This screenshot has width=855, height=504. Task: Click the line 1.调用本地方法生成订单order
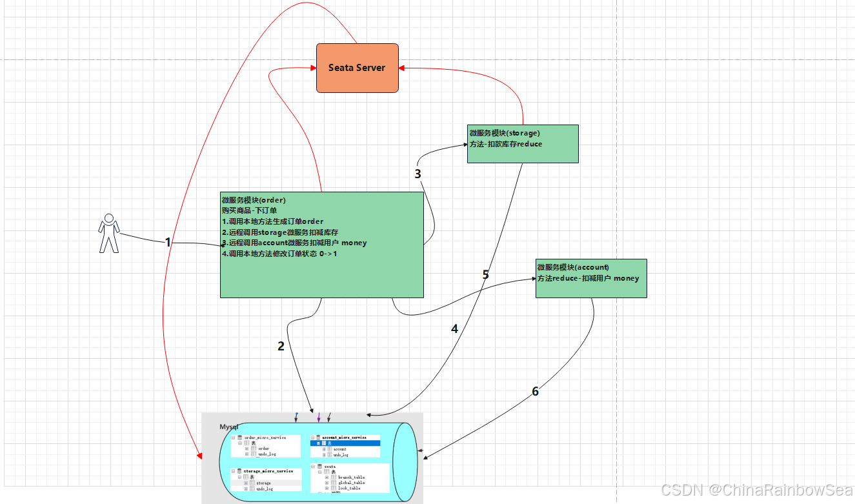[272, 221]
